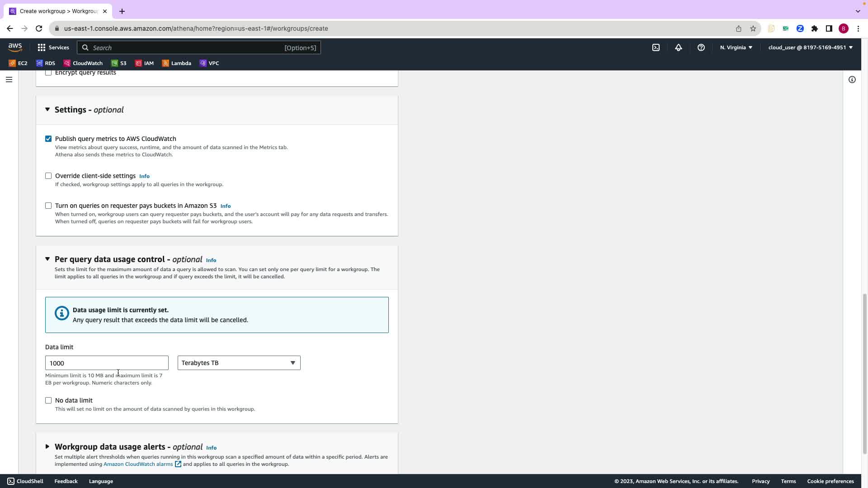Open the Amazon CloudWatch alarms link
868x488 pixels.
[138, 464]
